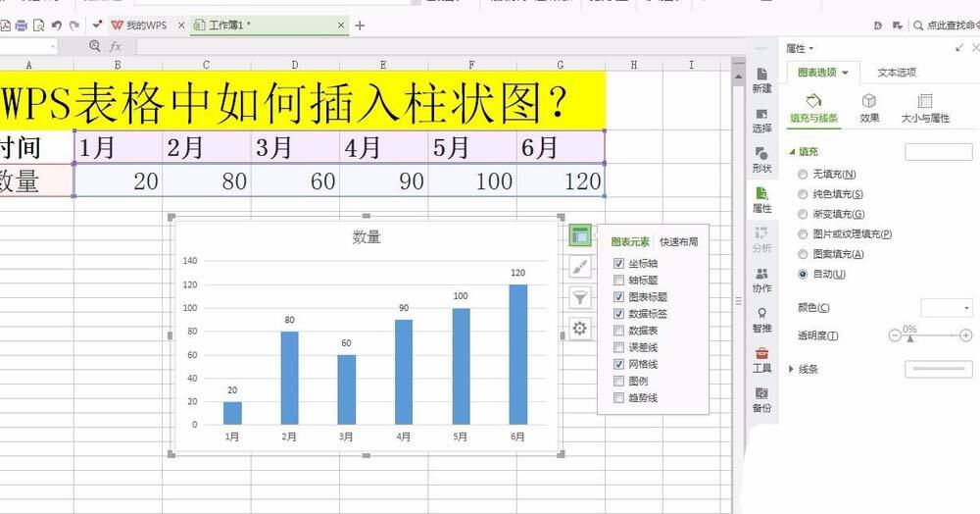
Task: Click the chart elements button beside the chart
Action: tap(580, 235)
